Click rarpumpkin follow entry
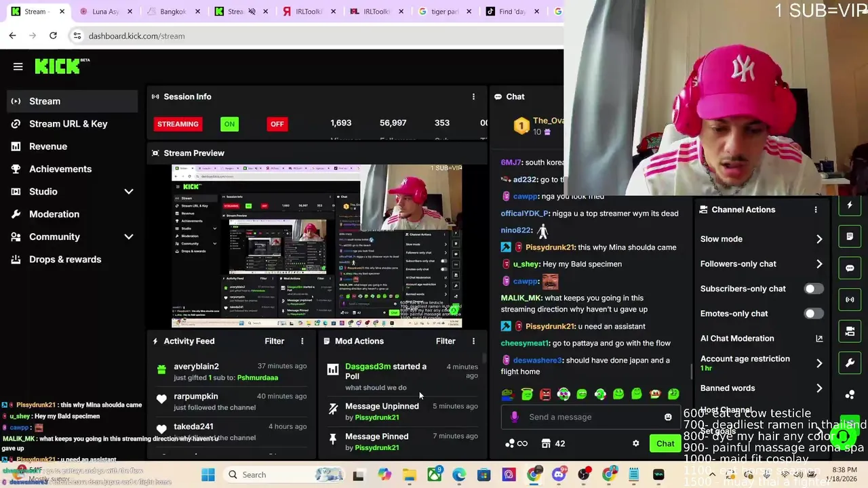The image size is (868, 488). [x=231, y=401]
